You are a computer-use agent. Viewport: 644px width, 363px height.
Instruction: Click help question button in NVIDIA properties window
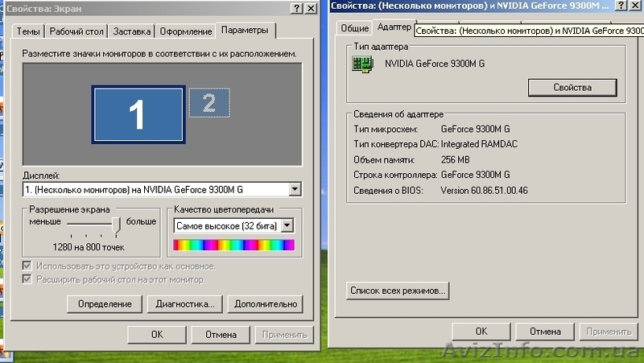621,6
